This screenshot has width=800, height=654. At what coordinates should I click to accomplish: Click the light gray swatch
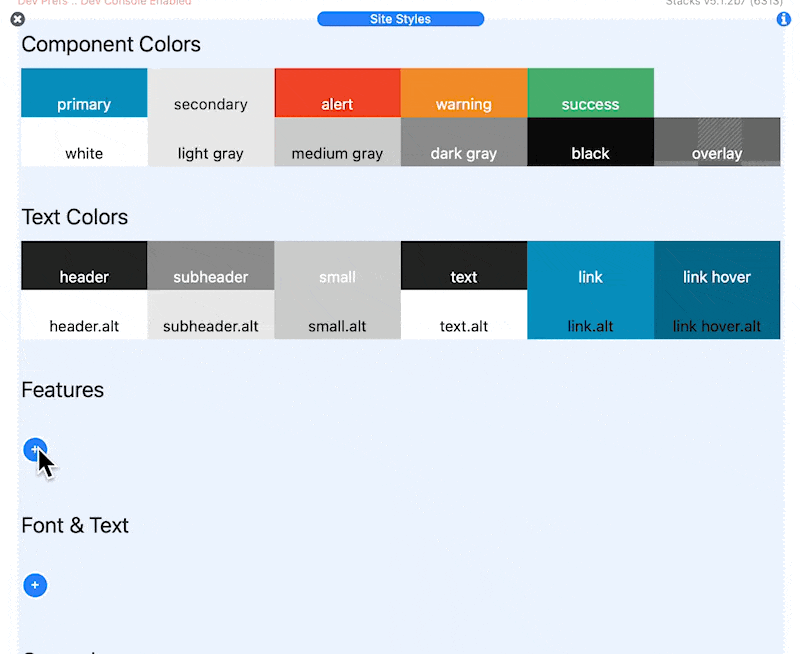(x=210, y=142)
